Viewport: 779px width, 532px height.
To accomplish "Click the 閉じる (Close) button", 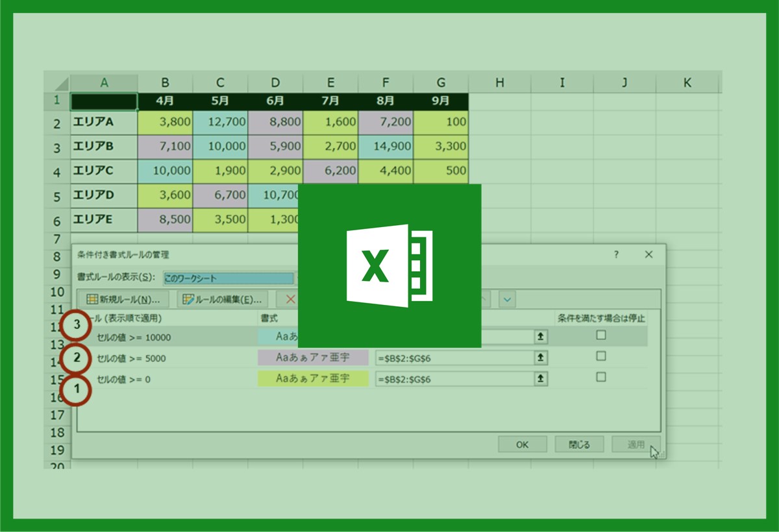I will (579, 444).
